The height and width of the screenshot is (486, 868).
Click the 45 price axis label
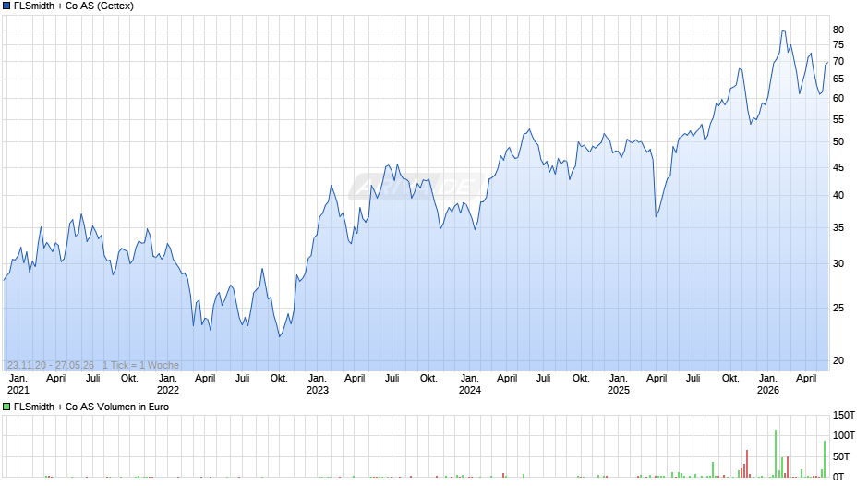(x=838, y=167)
